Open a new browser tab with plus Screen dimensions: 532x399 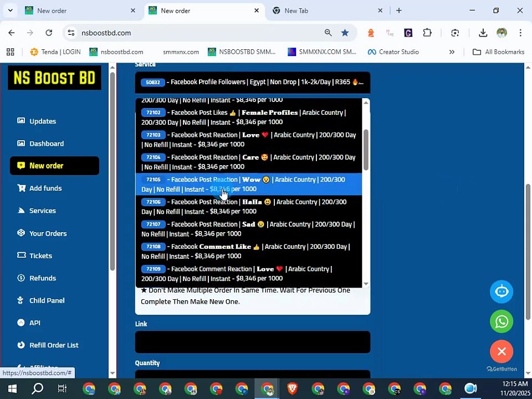pyautogui.click(x=399, y=11)
